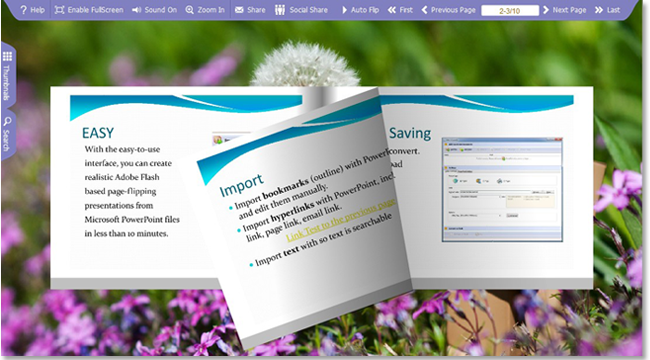650x360 pixels.
Task: Click "in less than 10 minutes." text
Action: coord(126,234)
